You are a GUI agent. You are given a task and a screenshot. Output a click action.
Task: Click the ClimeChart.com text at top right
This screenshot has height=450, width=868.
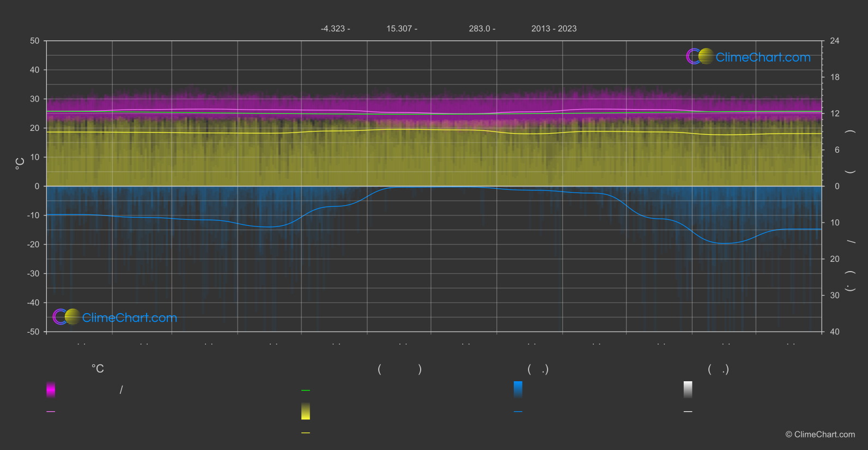coord(763,57)
